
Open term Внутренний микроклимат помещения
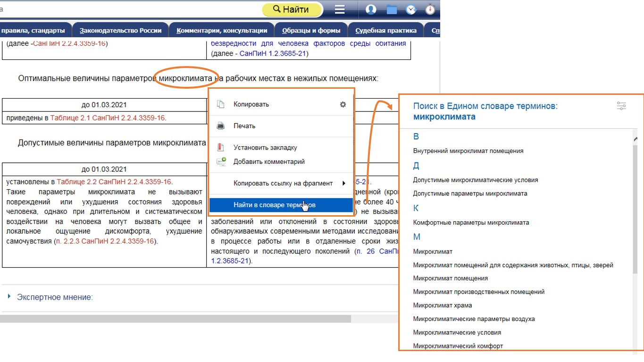click(x=468, y=151)
